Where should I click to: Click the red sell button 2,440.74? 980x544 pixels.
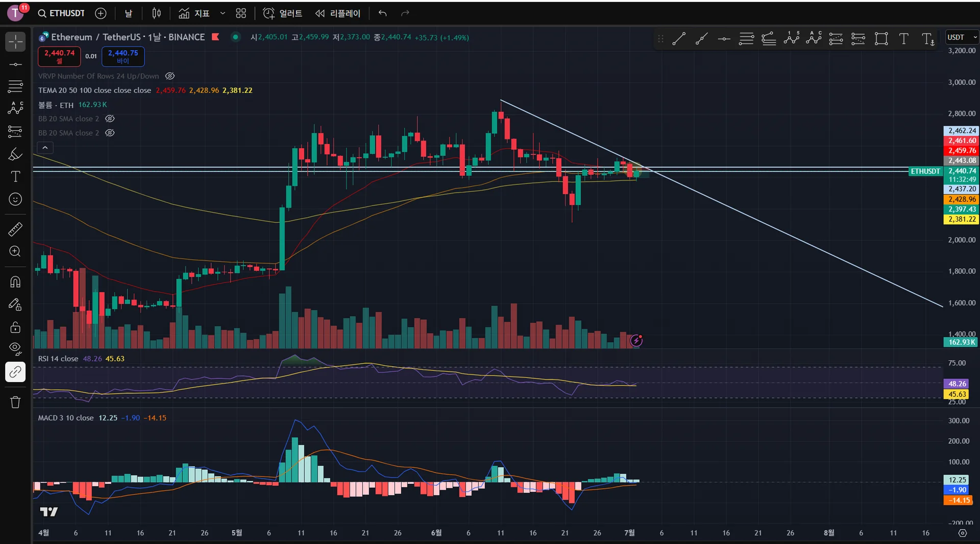59,56
